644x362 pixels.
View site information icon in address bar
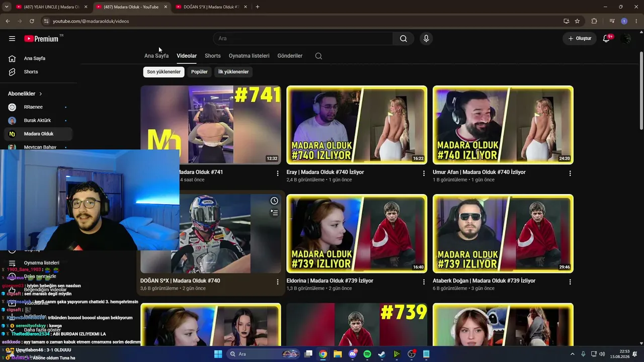tap(46, 21)
